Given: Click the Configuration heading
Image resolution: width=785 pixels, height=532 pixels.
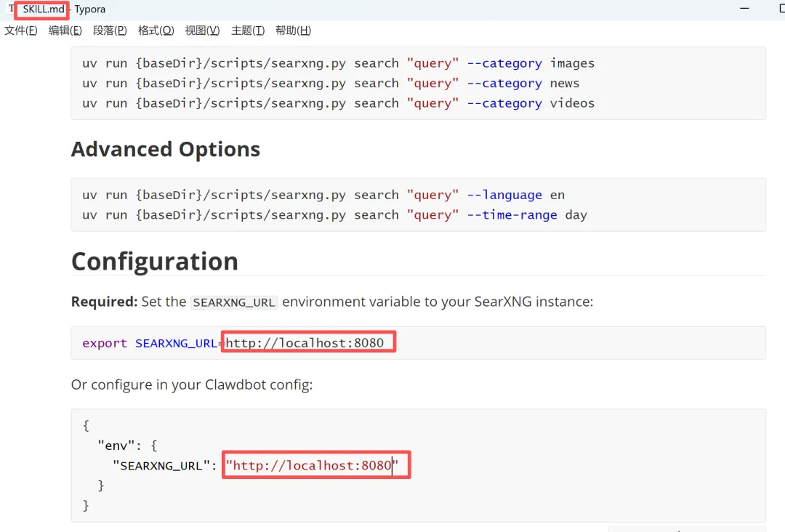Looking at the screenshot, I should point(155,262).
